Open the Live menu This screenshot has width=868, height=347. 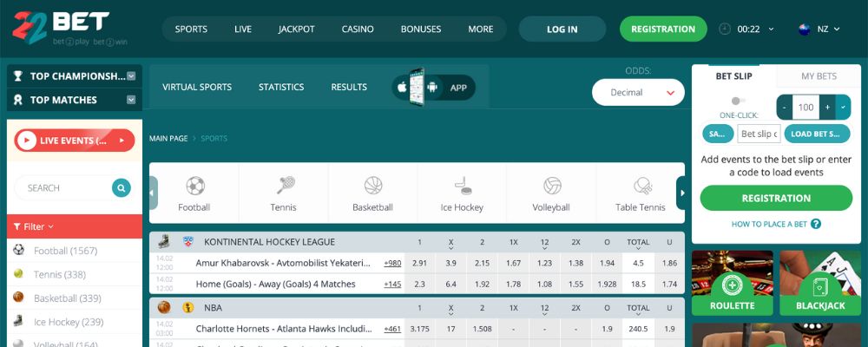[x=243, y=29]
